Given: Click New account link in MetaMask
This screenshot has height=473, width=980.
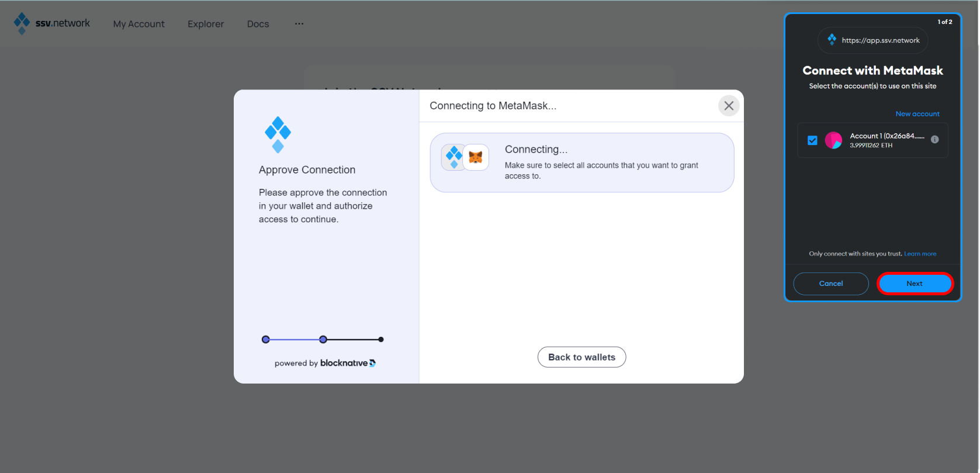Looking at the screenshot, I should tap(917, 114).
